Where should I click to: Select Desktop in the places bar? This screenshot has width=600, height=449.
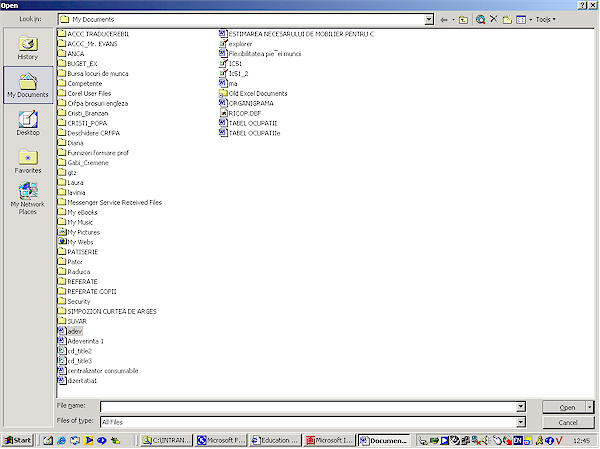click(28, 123)
